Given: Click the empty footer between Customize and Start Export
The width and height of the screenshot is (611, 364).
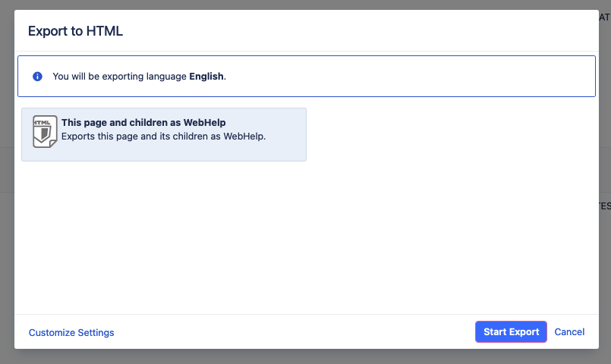Looking at the screenshot, I should (296, 332).
